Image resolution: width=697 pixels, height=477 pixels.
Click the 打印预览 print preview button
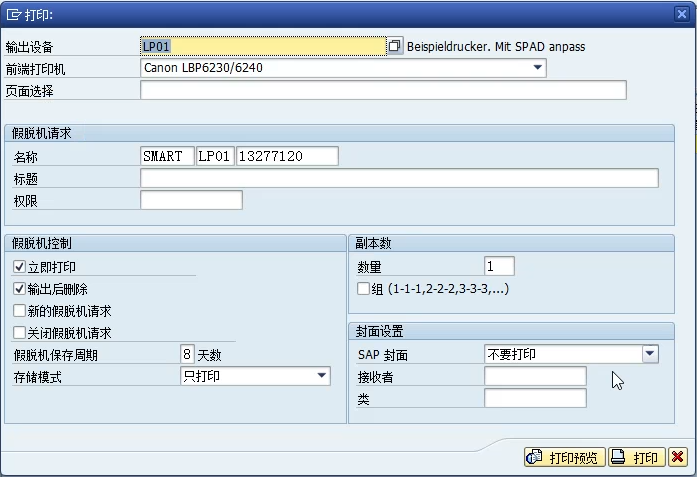[565, 457]
